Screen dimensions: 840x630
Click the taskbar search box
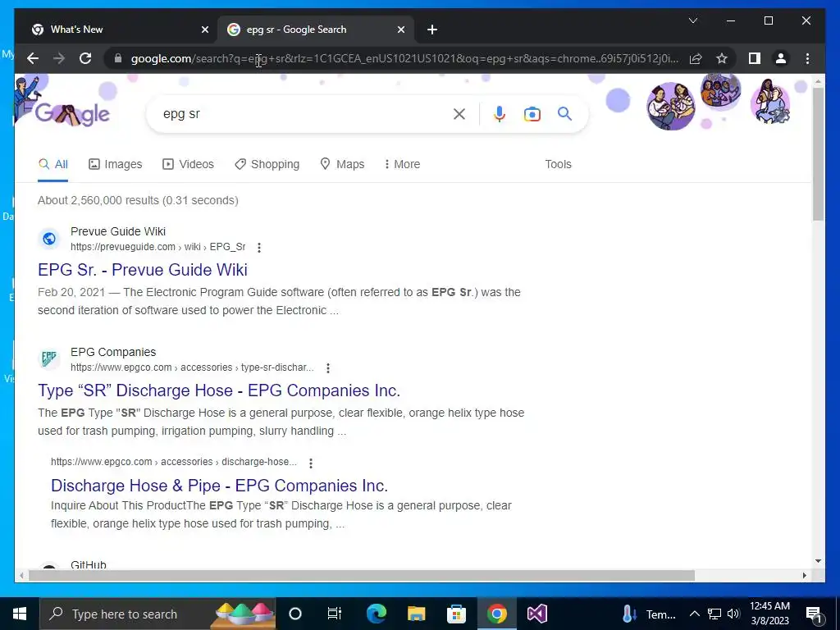tap(158, 614)
